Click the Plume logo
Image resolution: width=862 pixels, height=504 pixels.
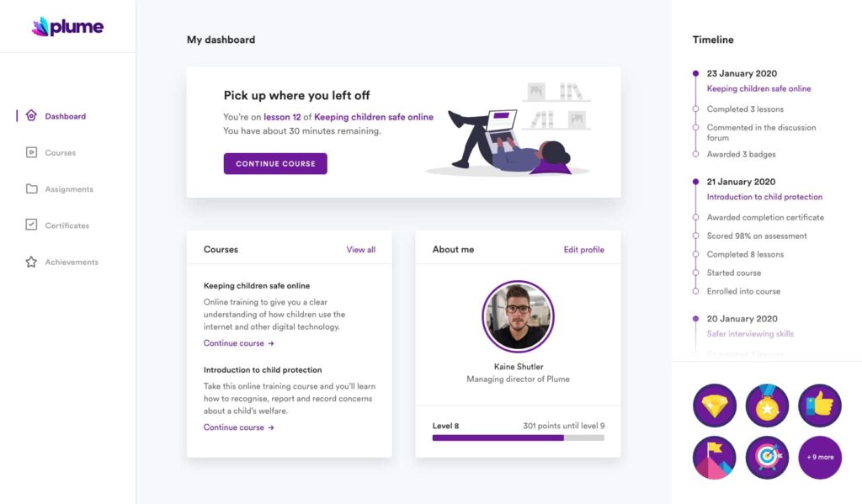pos(67,26)
